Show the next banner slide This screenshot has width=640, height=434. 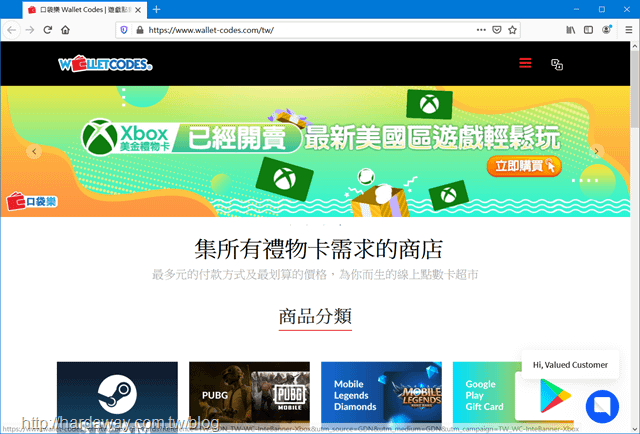[596, 151]
